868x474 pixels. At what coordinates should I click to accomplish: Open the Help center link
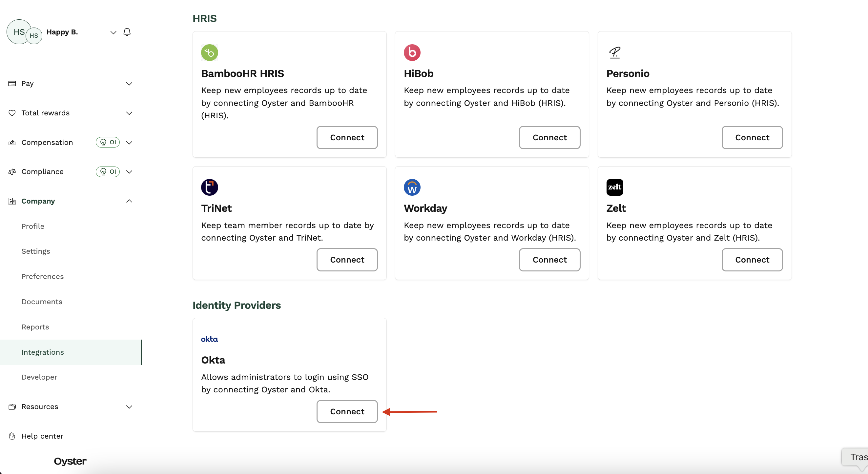[x=42, y=436]
